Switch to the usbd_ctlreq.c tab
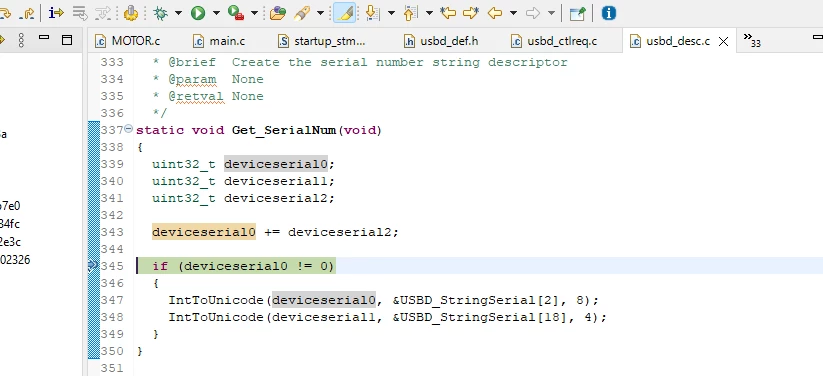823x376 pixels. point(555,41)
